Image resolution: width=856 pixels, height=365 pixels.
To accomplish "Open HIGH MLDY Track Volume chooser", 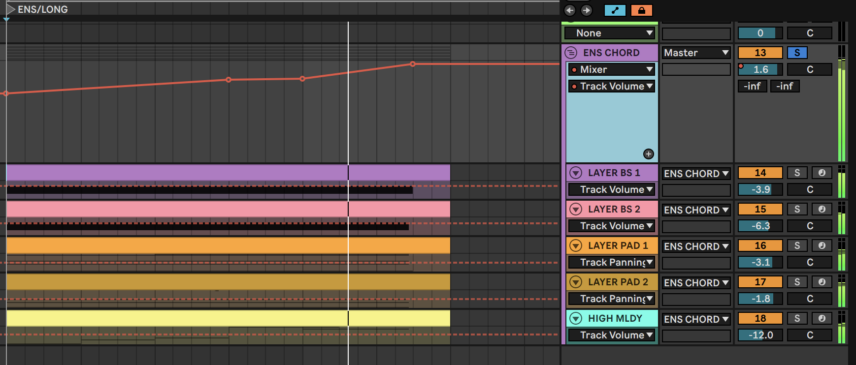I will (611, 335).
